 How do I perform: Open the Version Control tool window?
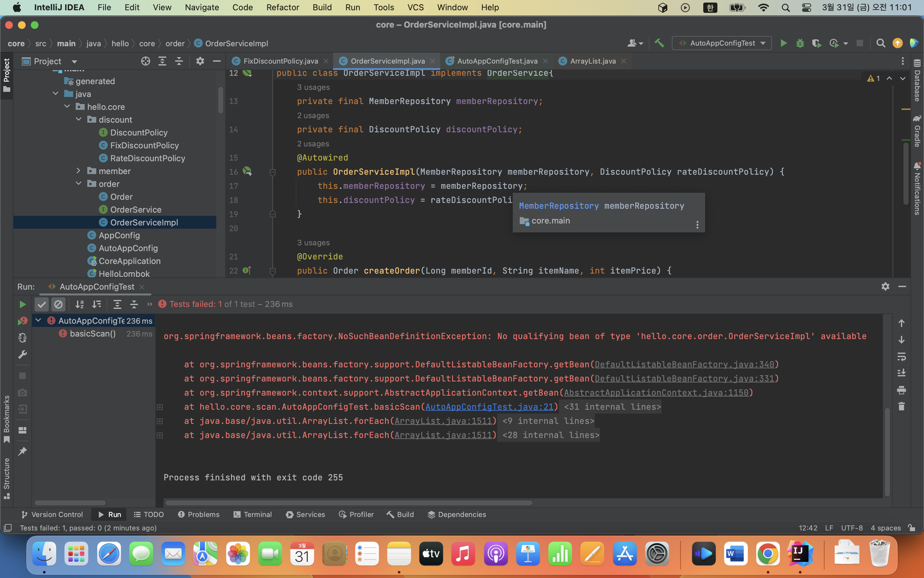(x=52, y=514)
